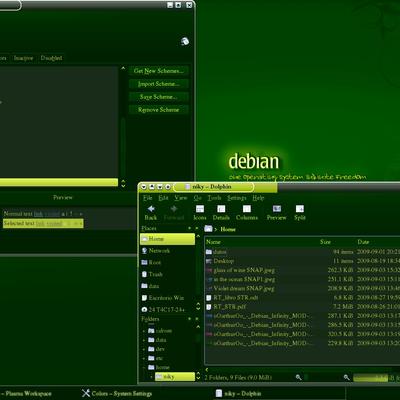This screenshot has height=400, width=400.
Task: Open Escritorio Win place in Dolphin
Action: click(x=167, y=298)
